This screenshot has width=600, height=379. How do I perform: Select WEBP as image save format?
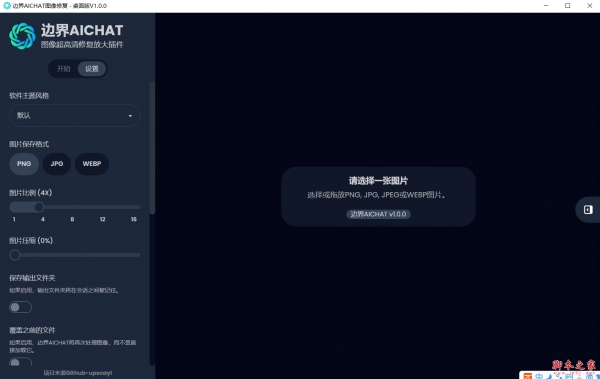(92, 164)
